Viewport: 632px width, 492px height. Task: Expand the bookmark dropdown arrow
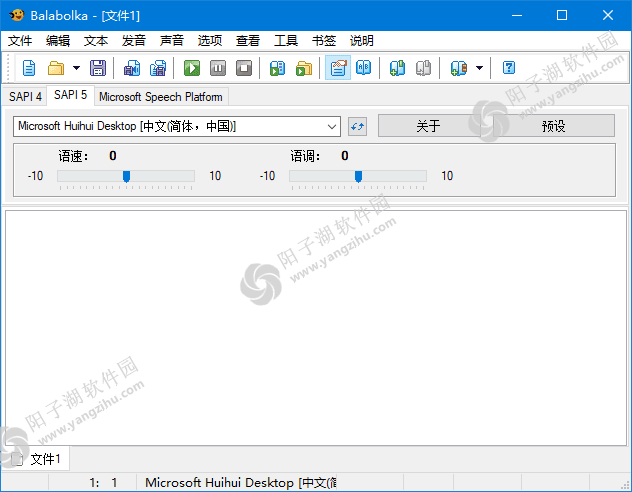(479, 68)
